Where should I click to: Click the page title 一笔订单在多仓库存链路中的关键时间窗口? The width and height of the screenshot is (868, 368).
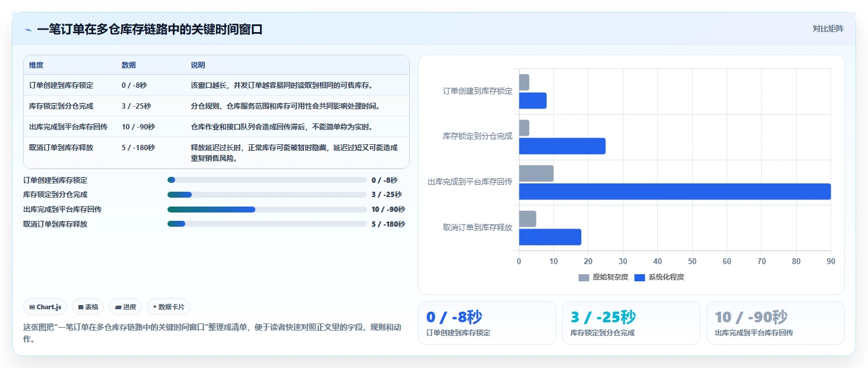pyautogui.click(x=150, y=30)
